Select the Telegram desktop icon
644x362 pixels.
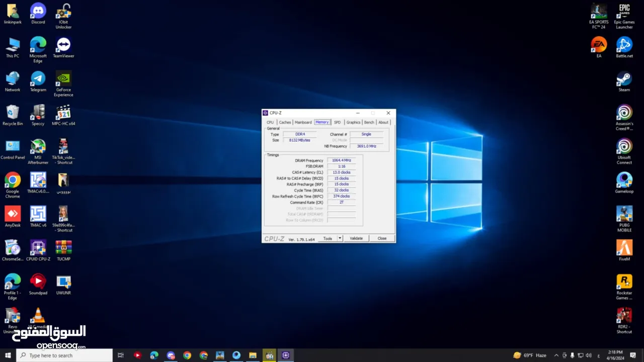38,81
